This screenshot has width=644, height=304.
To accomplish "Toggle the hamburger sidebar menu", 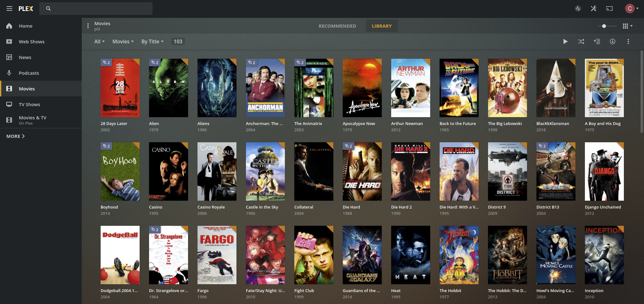I will pos(9,8).
